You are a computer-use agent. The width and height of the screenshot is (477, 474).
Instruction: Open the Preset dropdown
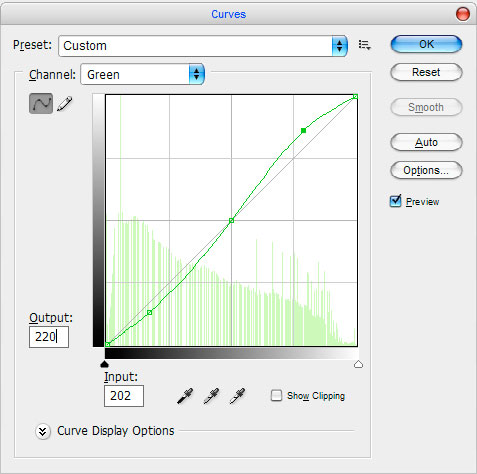[203, 46]
